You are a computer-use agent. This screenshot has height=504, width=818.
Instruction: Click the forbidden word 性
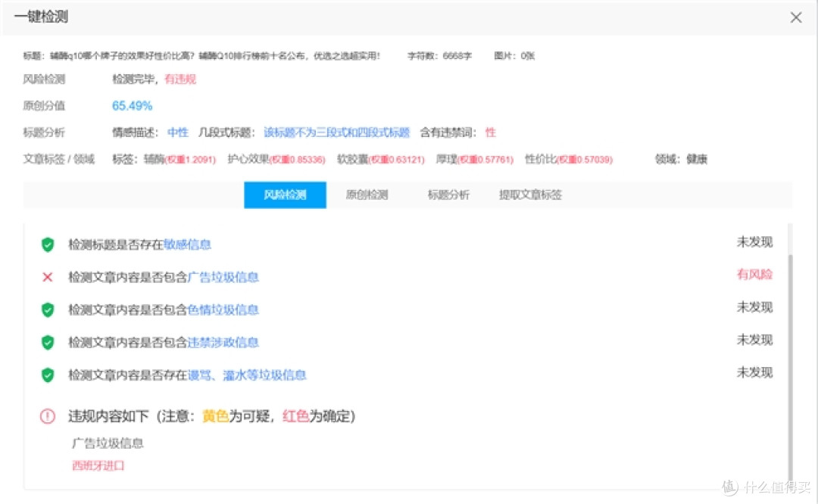(x=490, y=132)
